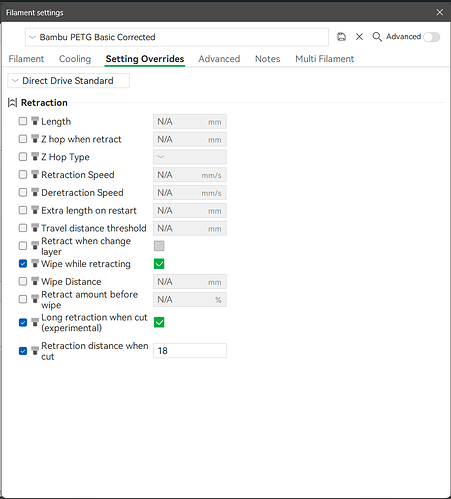Click the extruder icon beside Retraction distance when cut
Screen dimensions: 451x499
[35, 351]
